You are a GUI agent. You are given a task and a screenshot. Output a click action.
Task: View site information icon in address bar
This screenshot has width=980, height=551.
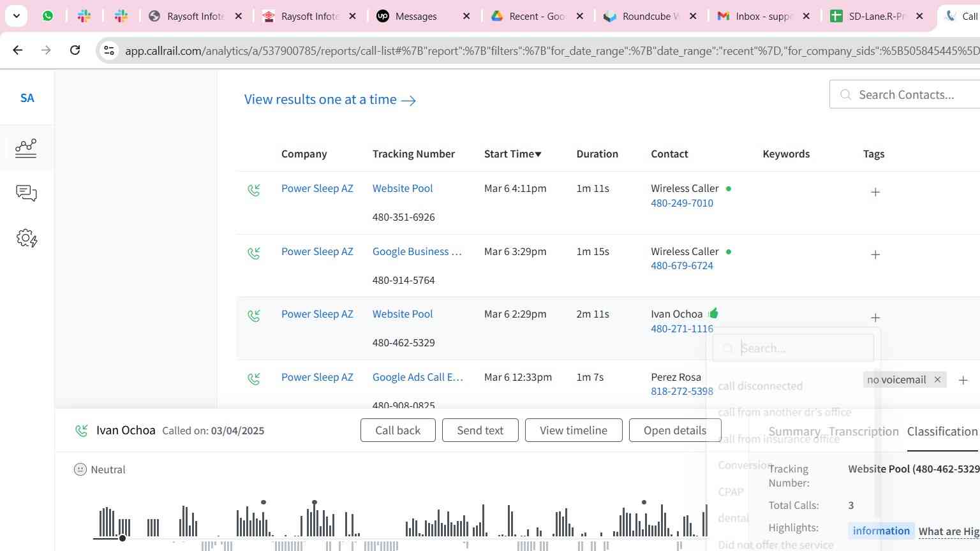(x=109, y=50)
